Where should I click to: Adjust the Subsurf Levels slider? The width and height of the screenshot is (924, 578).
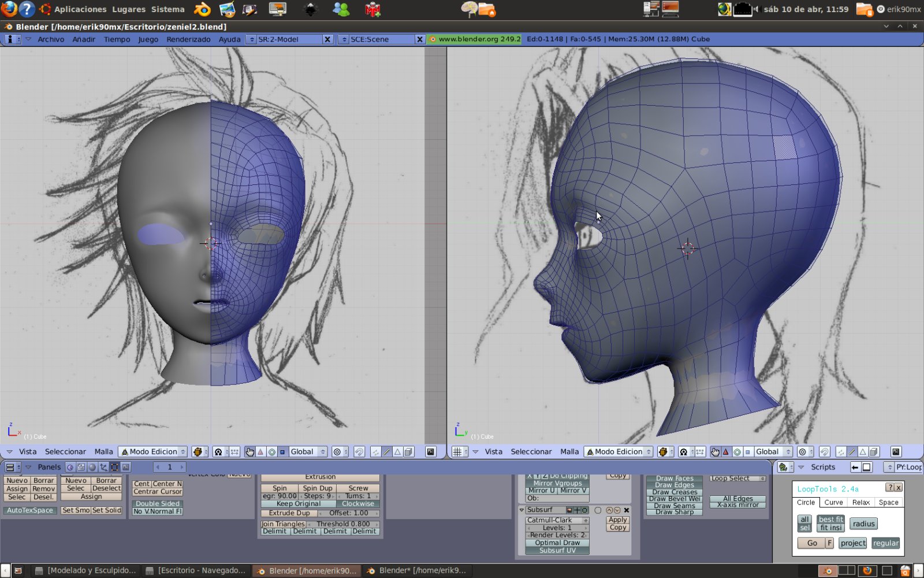click(x=557, y=528)
